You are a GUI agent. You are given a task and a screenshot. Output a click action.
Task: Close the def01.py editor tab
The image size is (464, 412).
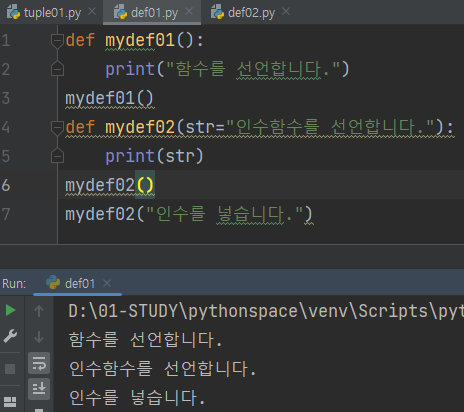(189, 12)
